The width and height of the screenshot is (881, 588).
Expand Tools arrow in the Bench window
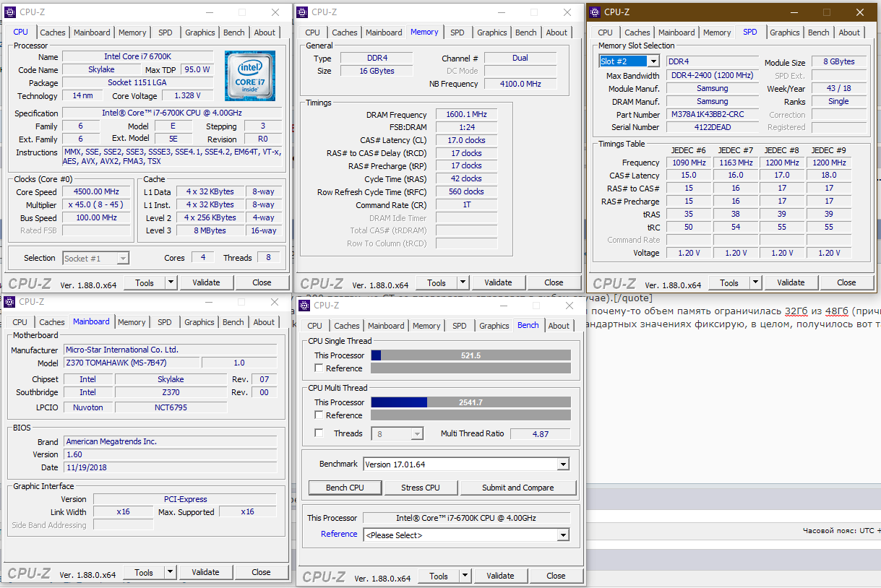465,576
